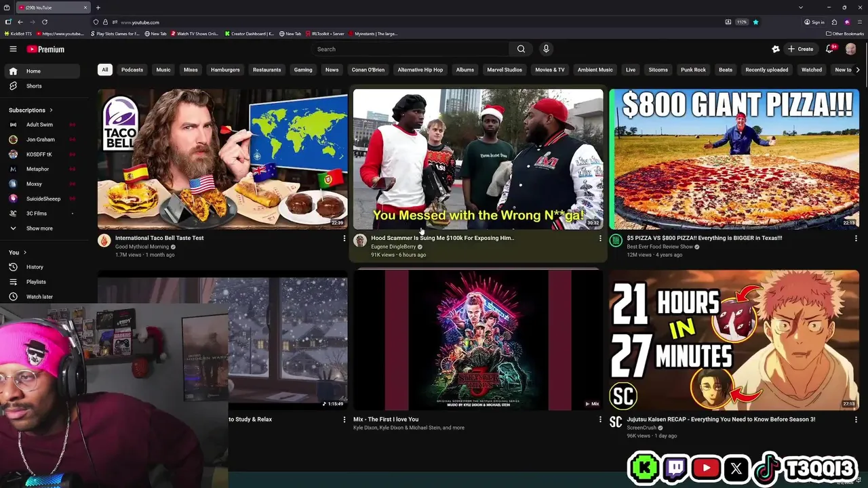Select the Punk Rock chip
Viewport: 868px width, 488px height.
[693, 70]
